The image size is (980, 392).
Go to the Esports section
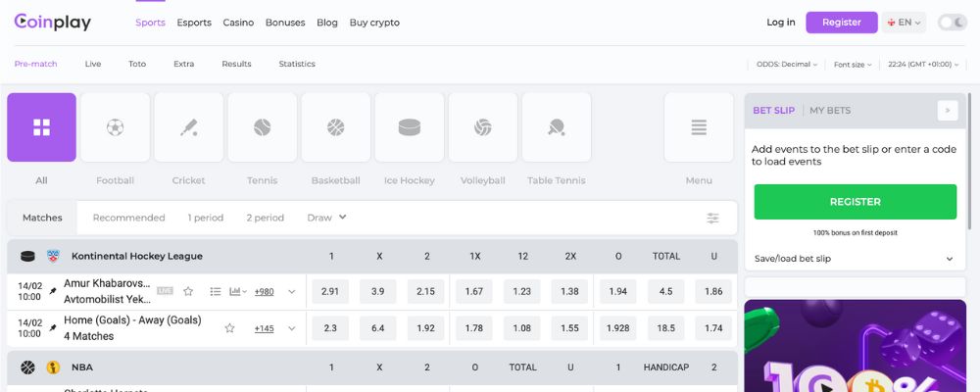pyautogui.click(x=194, y=23)
